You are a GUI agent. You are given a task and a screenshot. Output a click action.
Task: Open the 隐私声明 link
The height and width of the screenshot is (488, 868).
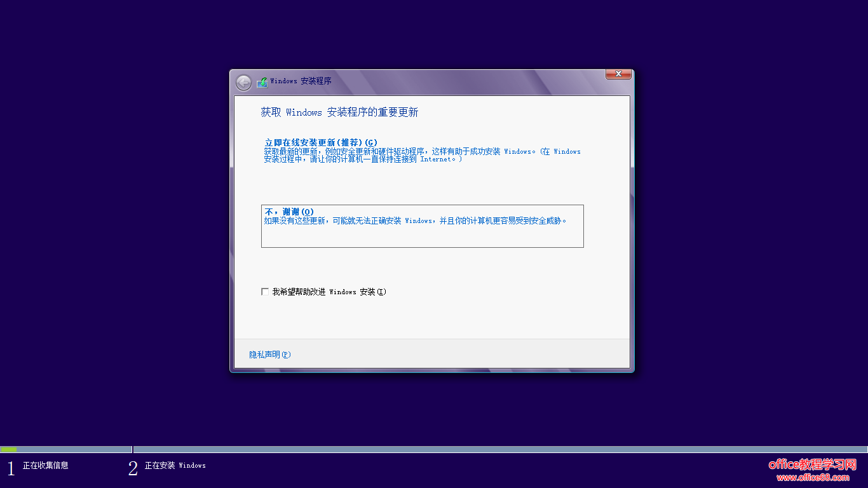[x=270, y=355]
